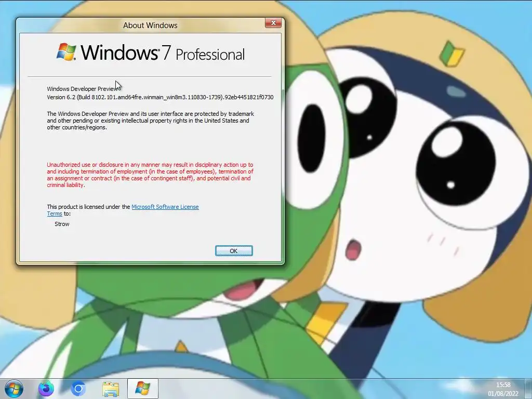Open the Microsoft Software License link

pyautogui.click(x=165, y=207)
